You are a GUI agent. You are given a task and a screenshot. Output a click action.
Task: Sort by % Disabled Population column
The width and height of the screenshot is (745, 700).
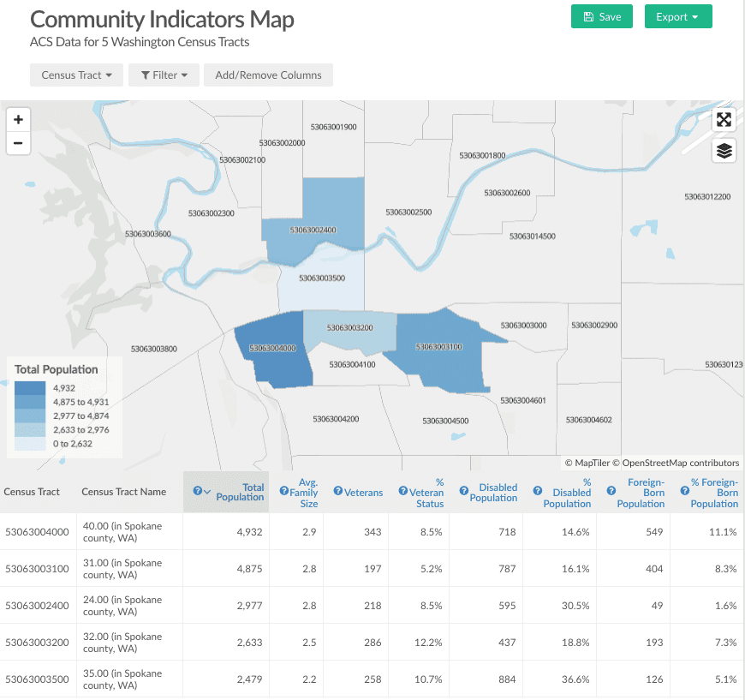[x=567, y=493]
